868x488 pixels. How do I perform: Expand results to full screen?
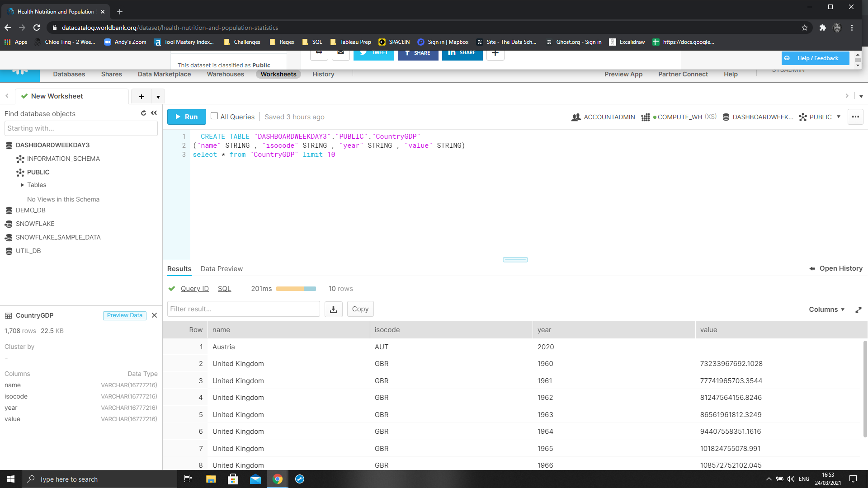click(858, 310)
